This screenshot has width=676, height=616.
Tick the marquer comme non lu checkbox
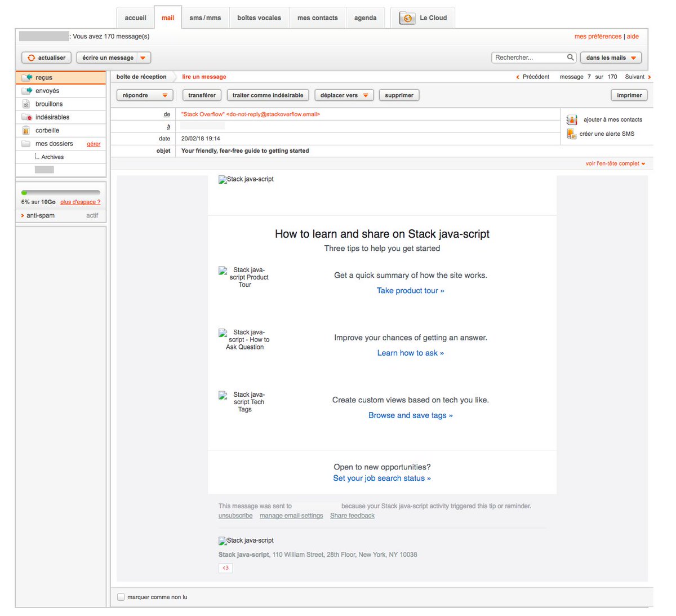(121, 597)
